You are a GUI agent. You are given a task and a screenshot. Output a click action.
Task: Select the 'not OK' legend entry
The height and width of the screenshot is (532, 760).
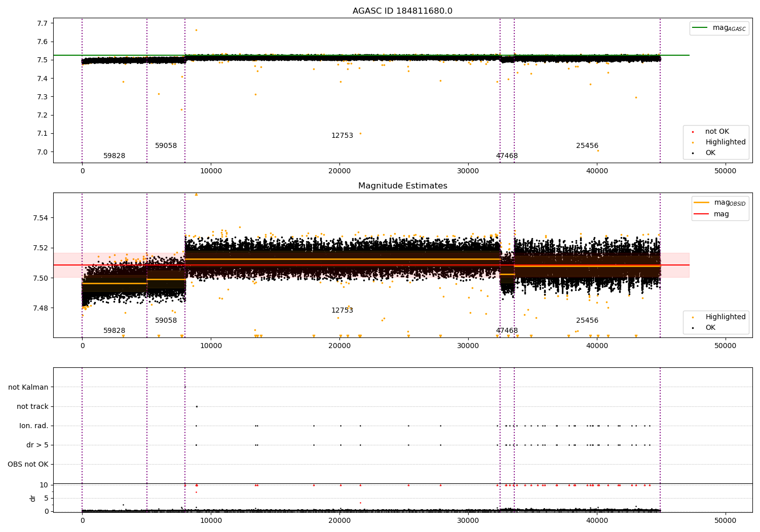[x=717, y=132]
